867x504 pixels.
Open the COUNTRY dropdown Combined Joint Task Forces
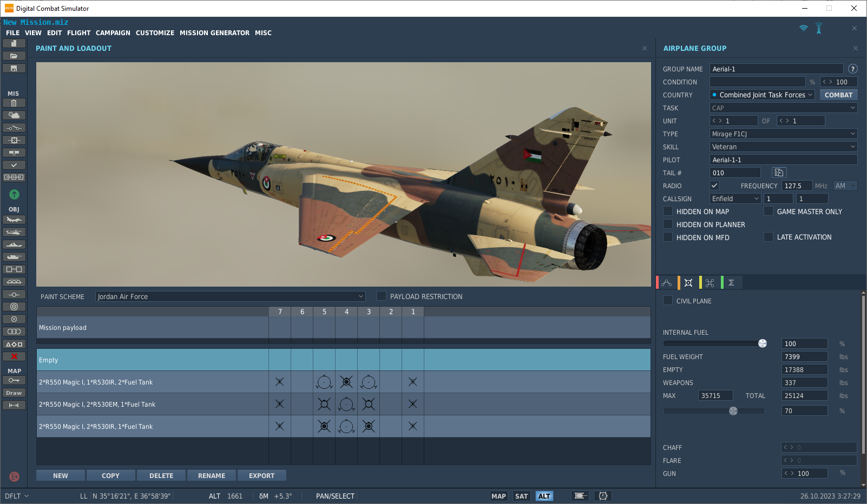pyautogui.click(x=763, y=95)
